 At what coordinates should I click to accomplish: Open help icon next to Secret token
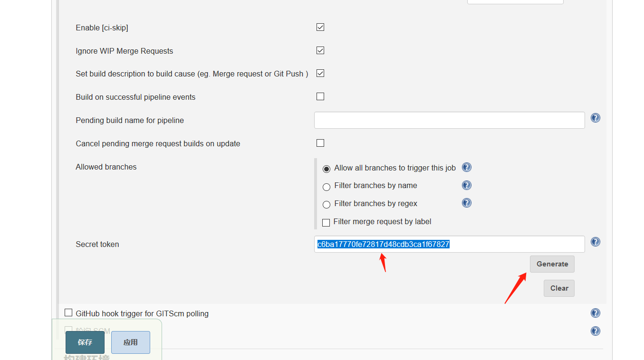(x=595, y=242)
